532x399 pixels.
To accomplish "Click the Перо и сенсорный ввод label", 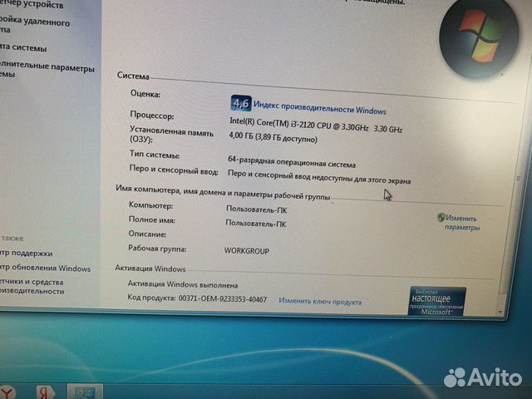I will tap(174, 170).
